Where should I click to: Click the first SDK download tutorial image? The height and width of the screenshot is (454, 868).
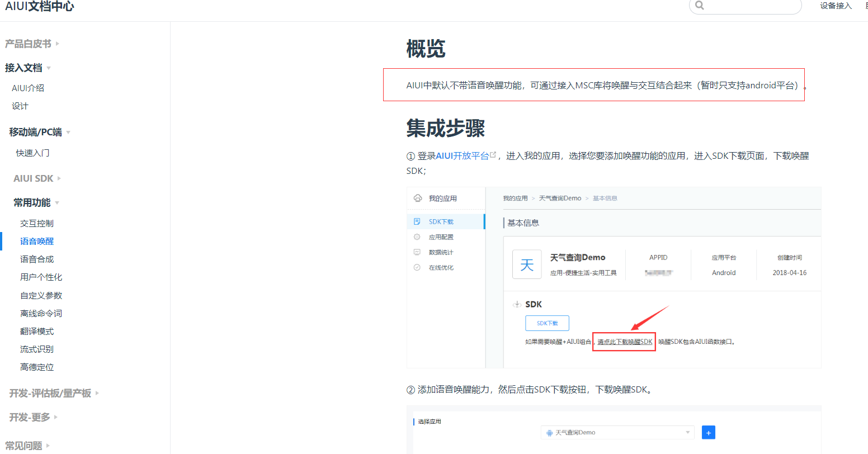click(614, 277)
